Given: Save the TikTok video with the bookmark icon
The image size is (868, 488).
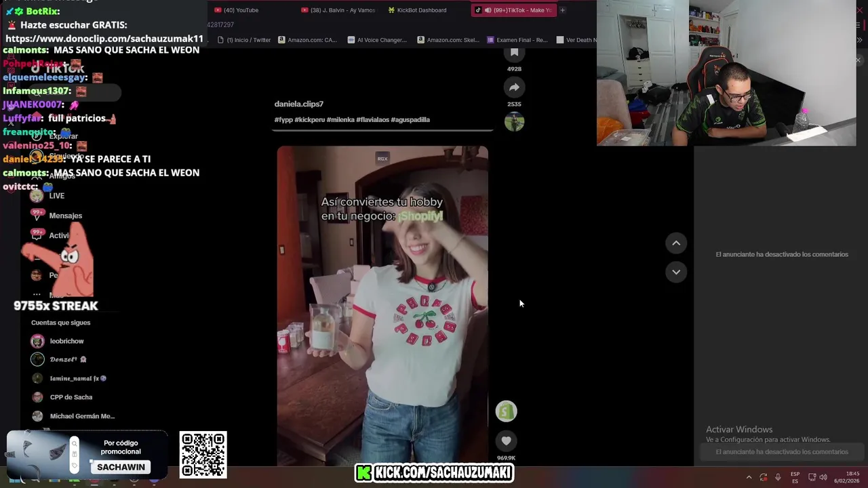Looking at the screenshot, I should coord(514,53).
